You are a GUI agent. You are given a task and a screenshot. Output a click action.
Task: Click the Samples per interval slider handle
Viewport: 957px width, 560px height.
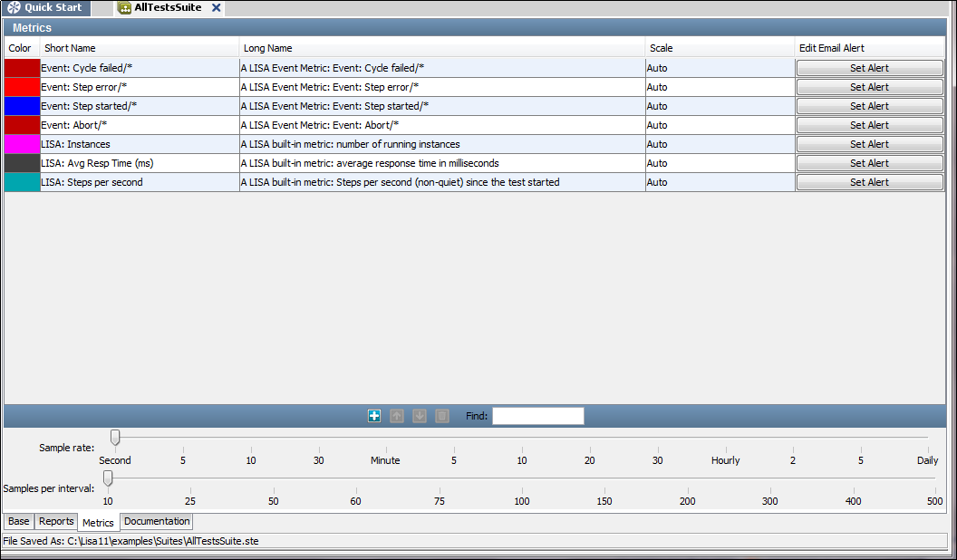click(x=107, y=478)
